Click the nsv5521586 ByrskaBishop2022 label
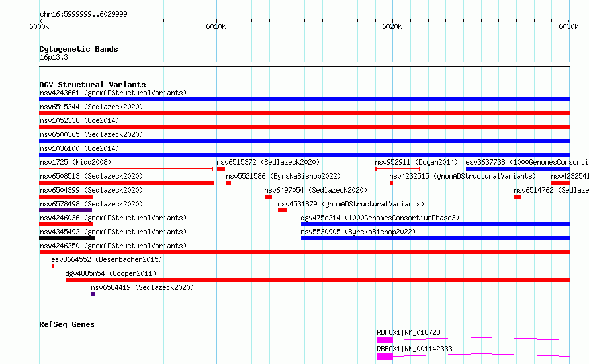The height and width of the screenshot is (364, 589). (283, 176)
